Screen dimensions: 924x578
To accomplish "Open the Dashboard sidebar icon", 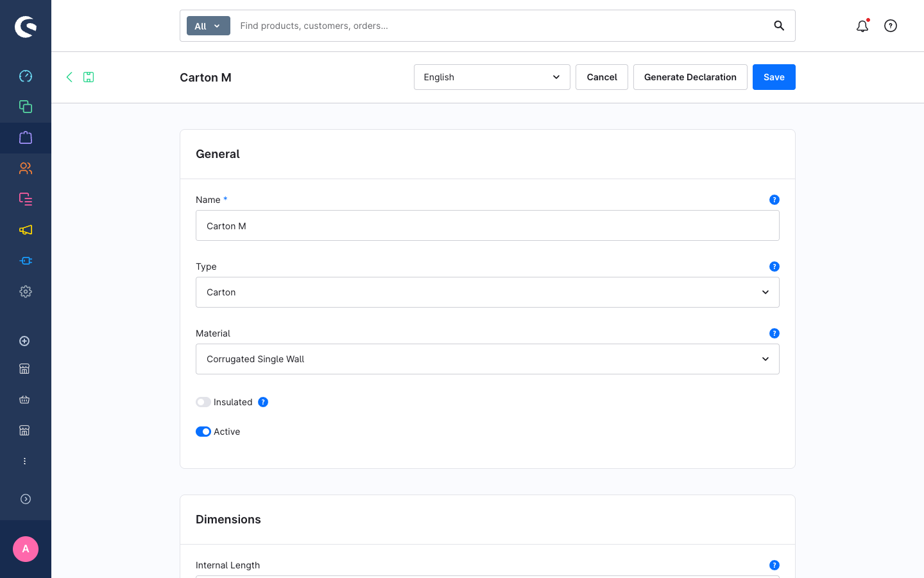I will [x=26, y=76].
